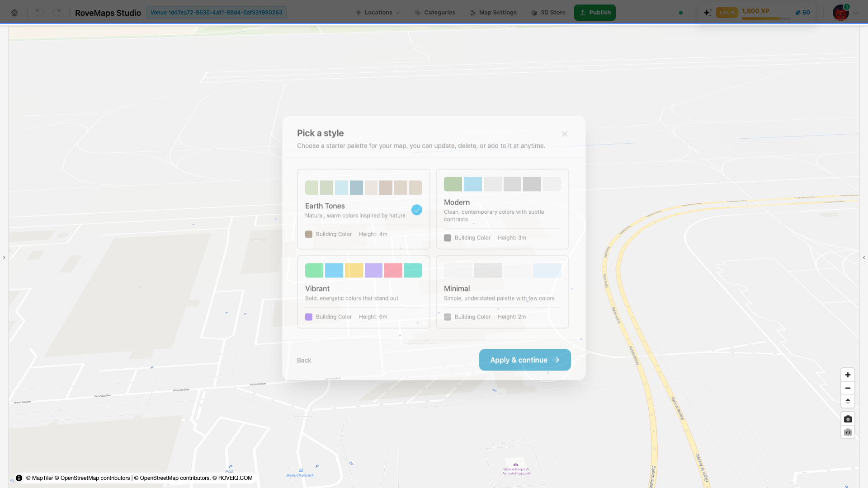Open the 3D Store
The image size is (868, 488).
[548, 13]
